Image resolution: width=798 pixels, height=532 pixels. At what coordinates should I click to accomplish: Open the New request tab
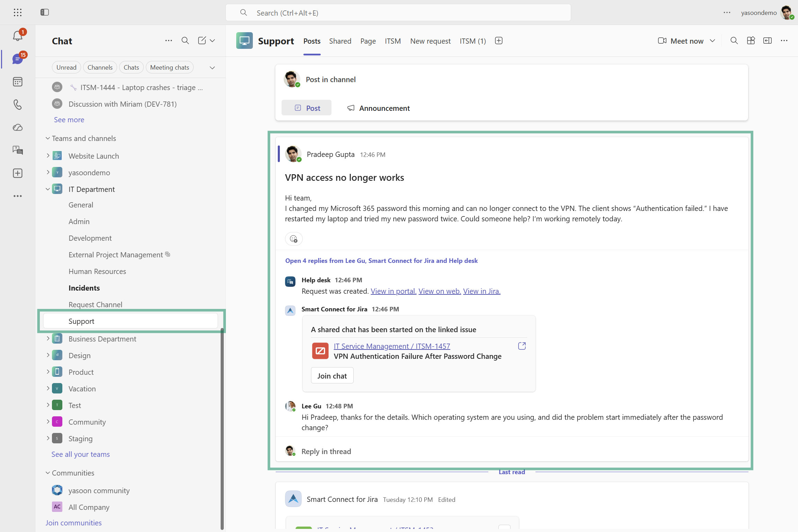[431, 41]
